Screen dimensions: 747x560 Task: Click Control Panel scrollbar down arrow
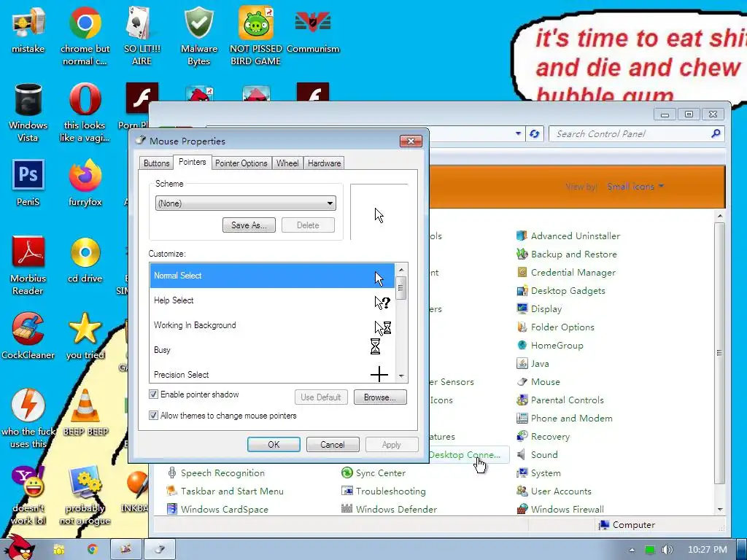[720, 509]
